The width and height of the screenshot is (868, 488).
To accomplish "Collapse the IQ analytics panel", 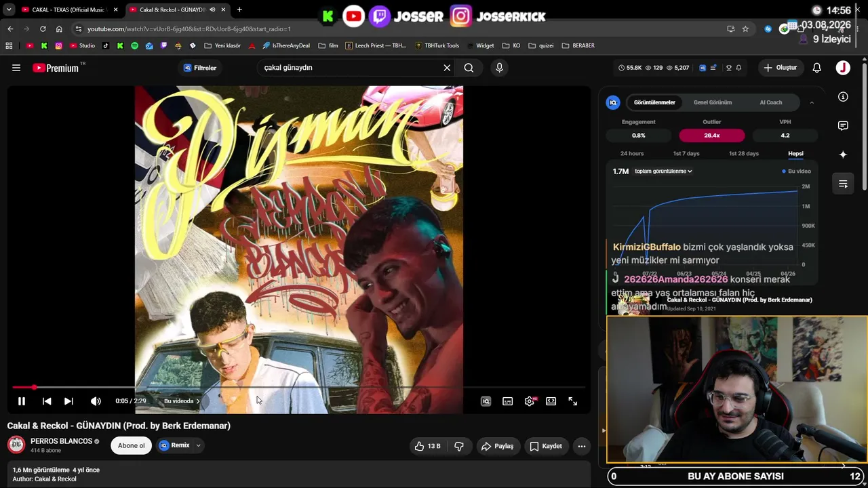I will click(812, 102).
